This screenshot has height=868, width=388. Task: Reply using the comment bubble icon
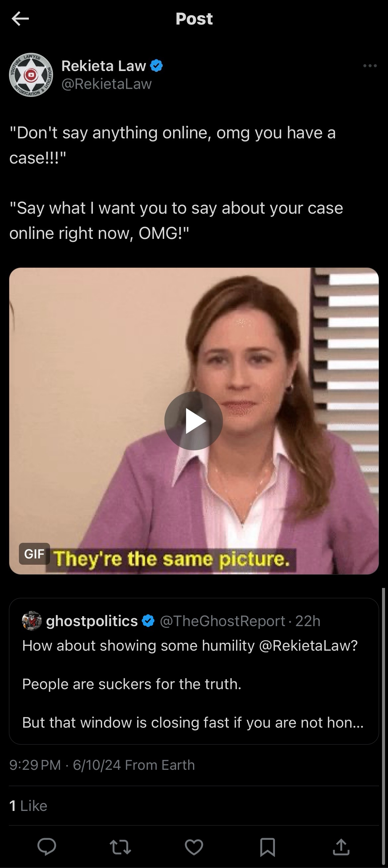(46, 847)
